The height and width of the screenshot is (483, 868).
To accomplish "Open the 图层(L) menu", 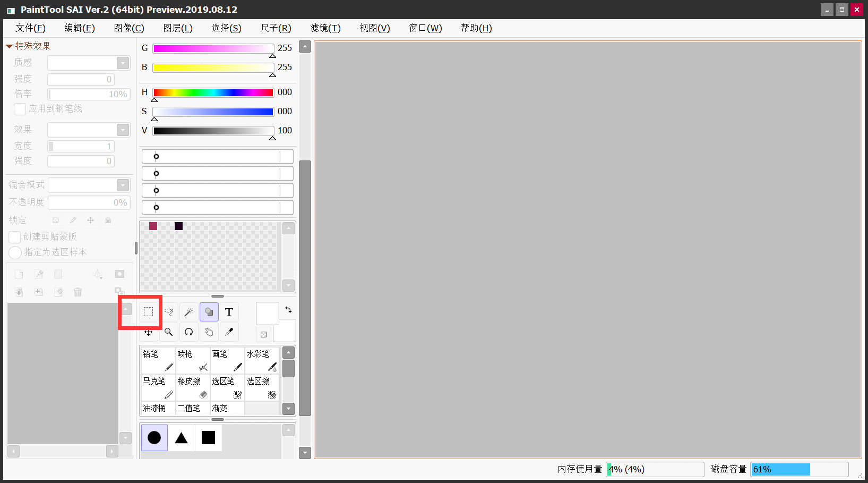I will (x=178, y=28).
